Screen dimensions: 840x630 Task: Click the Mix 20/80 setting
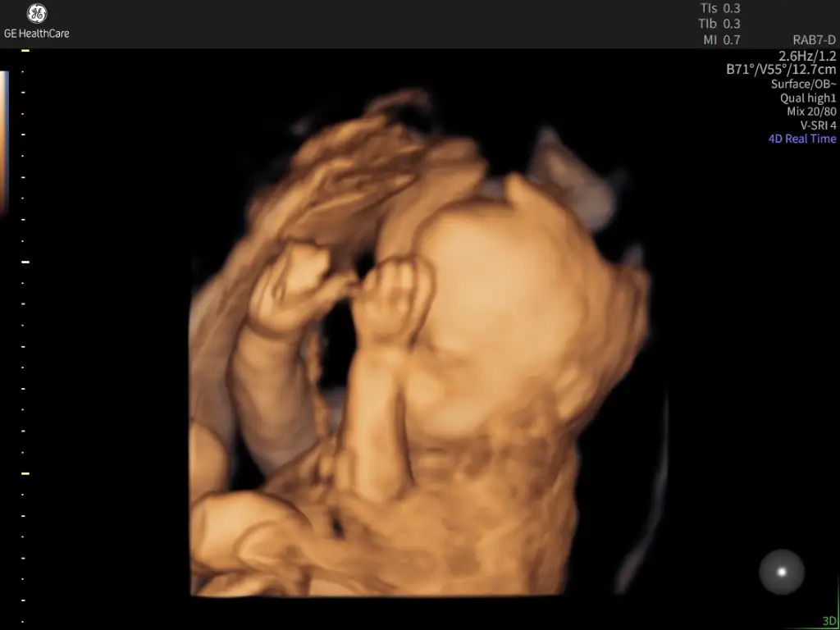click(811, 112)
